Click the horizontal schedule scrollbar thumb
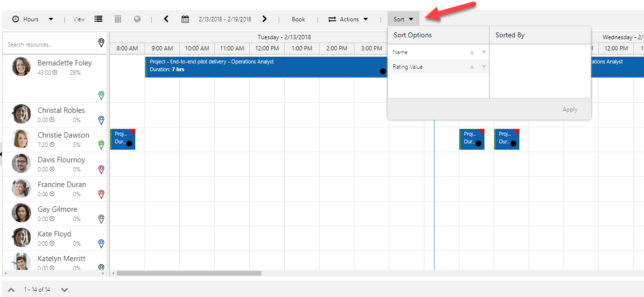Screen dimensions: 644x297 [x=189, y=273]
